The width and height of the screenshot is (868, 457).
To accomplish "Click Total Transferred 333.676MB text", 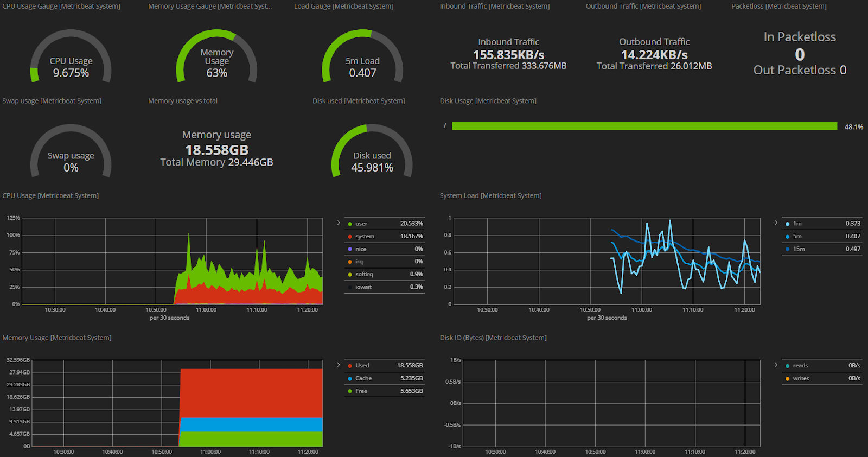I will (508, 66).
